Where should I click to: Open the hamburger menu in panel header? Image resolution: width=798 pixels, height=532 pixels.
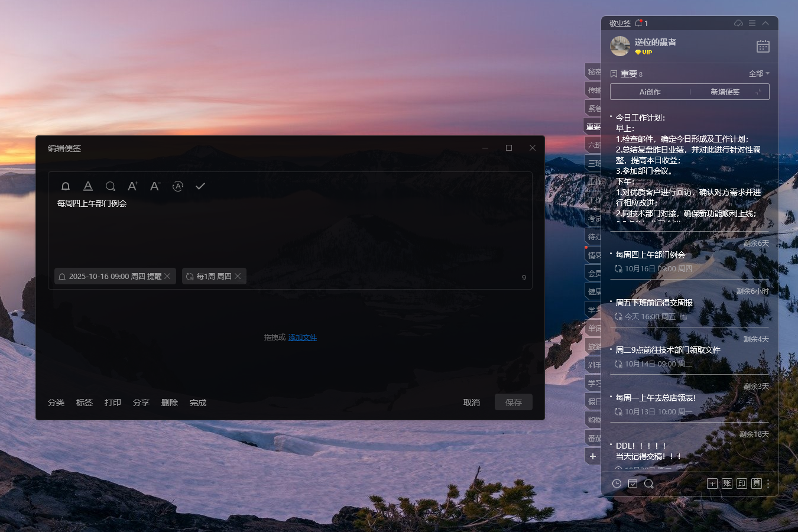pyautogui.click(x=752, y=23)
